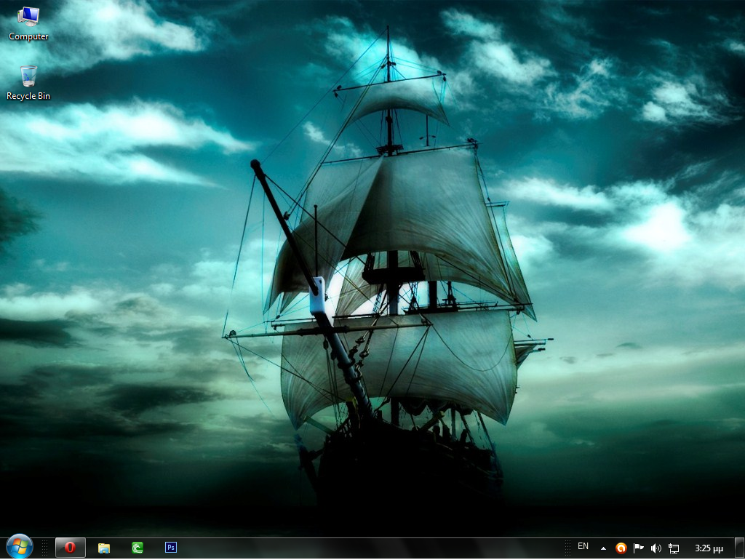Open the Computer desktop icon
The width and height of the screenshot is (745, 560).
pyautogui.click(x=28, y=24)
